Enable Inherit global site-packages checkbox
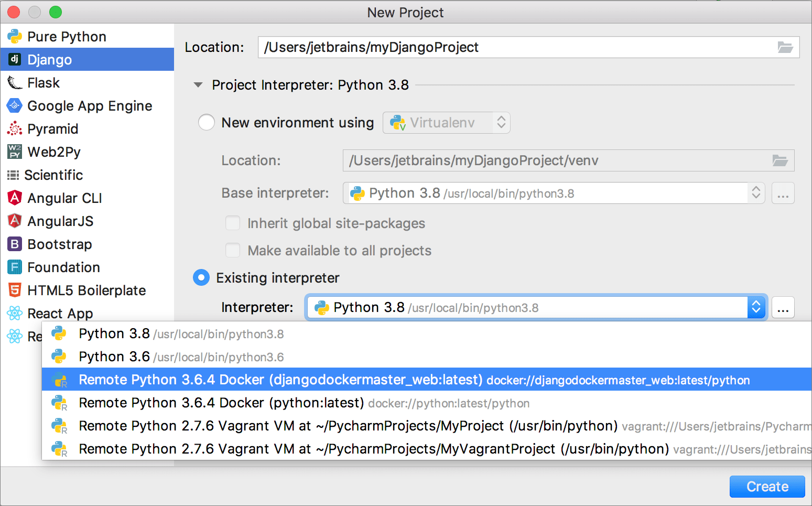This screenshot has width=812, height=506. tap(233, 223)
